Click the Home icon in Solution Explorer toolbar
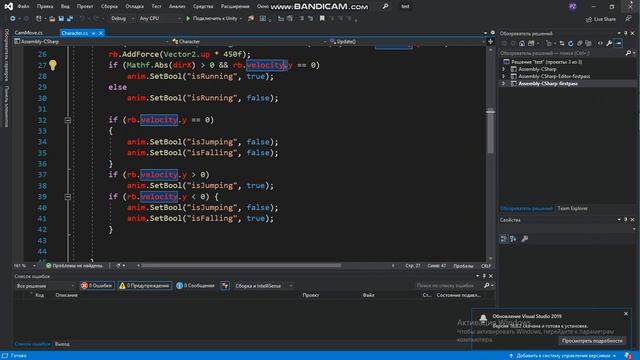 [522, 43]
